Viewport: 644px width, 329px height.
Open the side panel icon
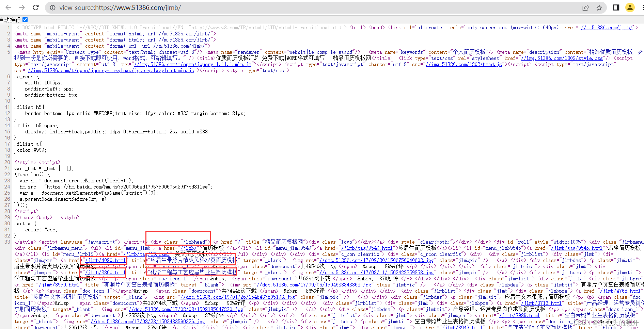[x=616, y=7]
